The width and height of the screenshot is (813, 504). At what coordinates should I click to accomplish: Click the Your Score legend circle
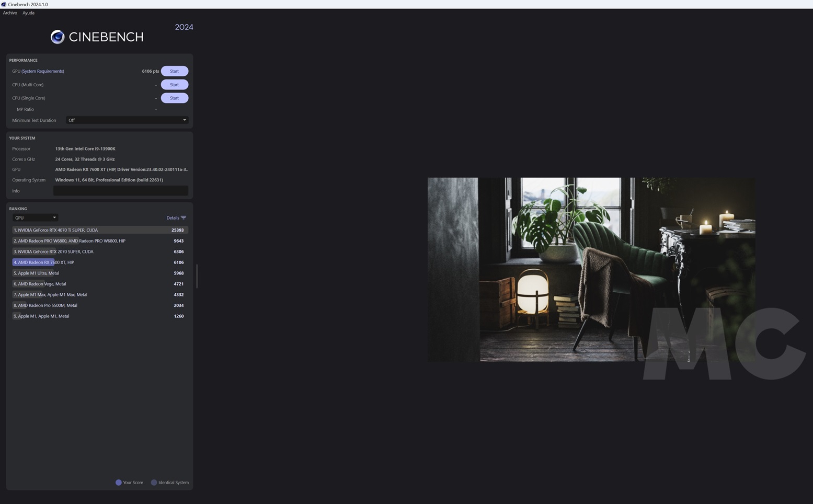coord(119,483)
